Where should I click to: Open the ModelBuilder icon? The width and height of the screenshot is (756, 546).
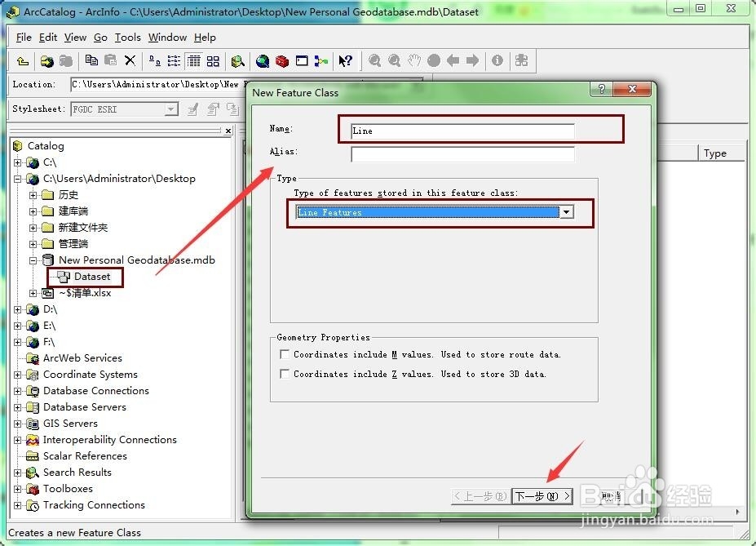pyautogui.click(x=321, y=60)
